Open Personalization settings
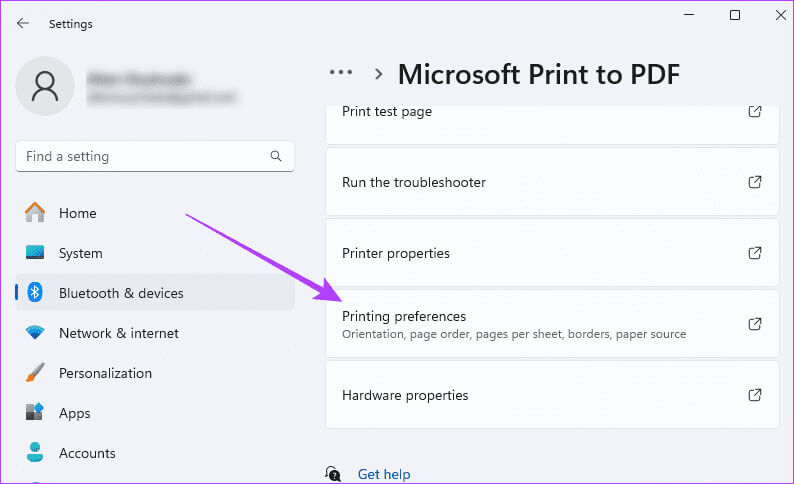794x484 pixels. [155, 373]
